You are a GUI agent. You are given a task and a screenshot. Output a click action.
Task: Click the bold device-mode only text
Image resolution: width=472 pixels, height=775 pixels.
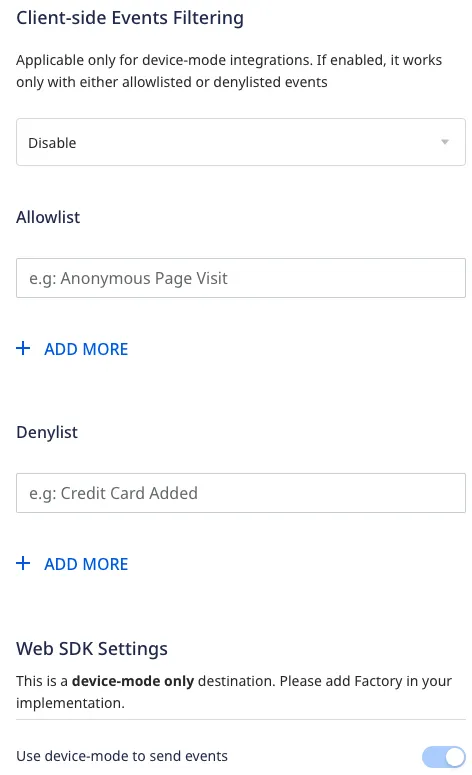pyautogui.click(x=133, y=681)
